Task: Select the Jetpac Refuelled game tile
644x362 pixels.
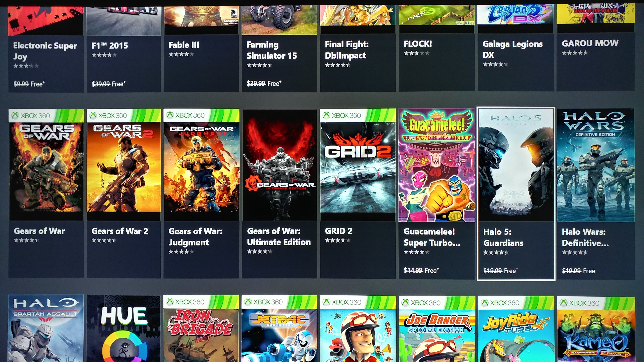Action: coord(280,329)
